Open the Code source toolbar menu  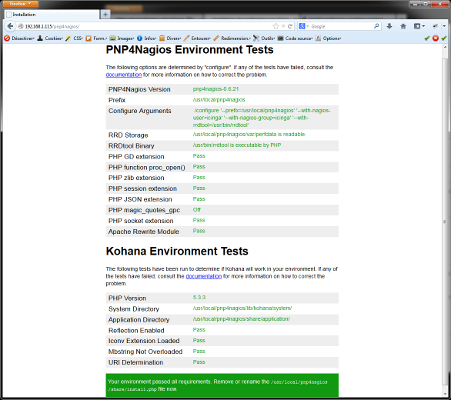295,38
